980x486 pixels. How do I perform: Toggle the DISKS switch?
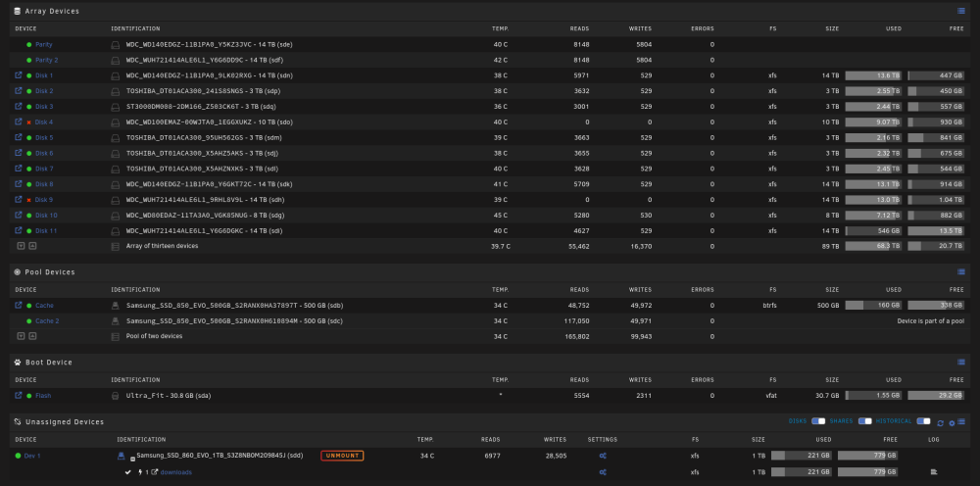coord(818,421)
